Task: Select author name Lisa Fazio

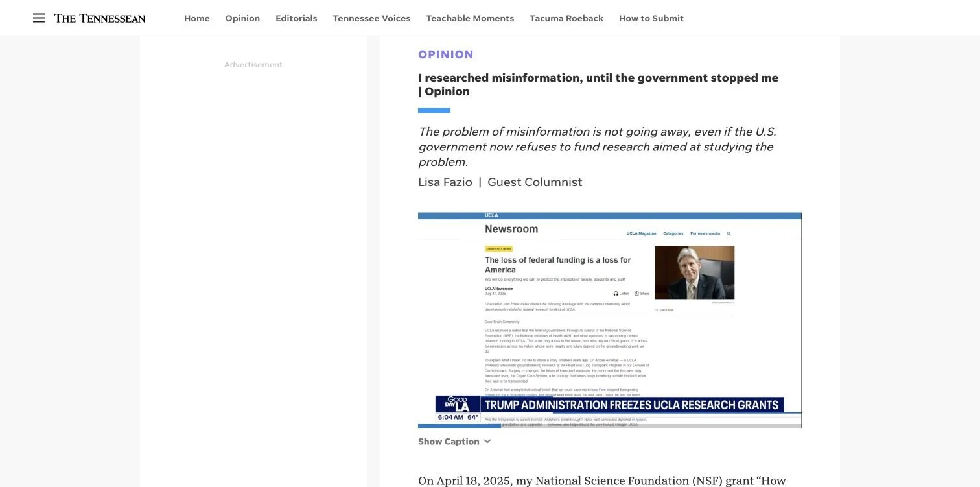Action: (445, 182)
